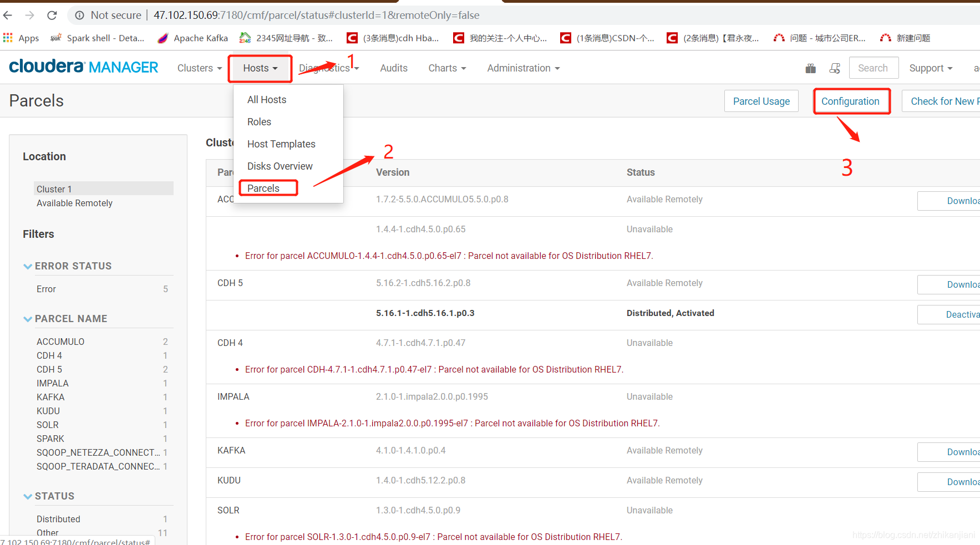The height and width of the screenshot is (545, 980).
Task: Download the ACCUMULO 1.7.2 parcel
Action: 949,201
